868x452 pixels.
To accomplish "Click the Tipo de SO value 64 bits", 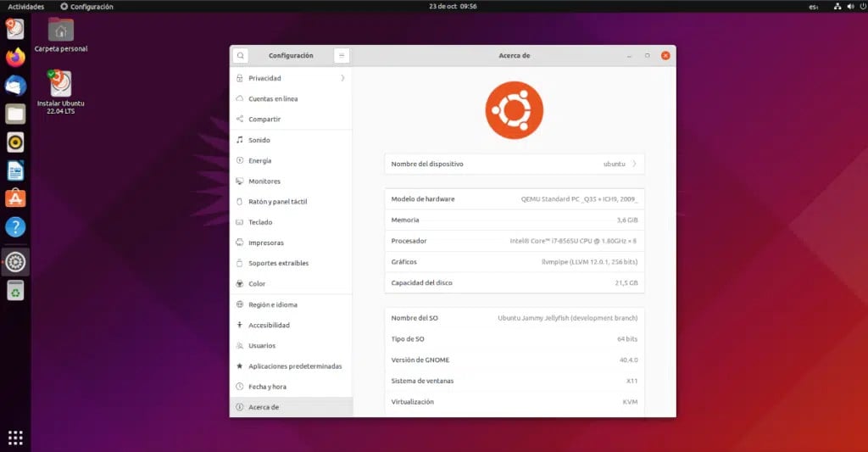I will pyautogui.click(x=627, y=339).
